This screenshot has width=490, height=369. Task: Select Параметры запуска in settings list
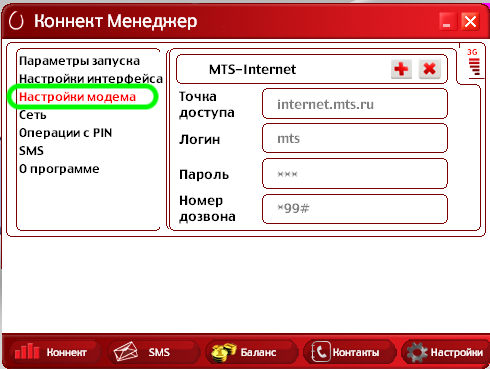click(x=79, y=61)
